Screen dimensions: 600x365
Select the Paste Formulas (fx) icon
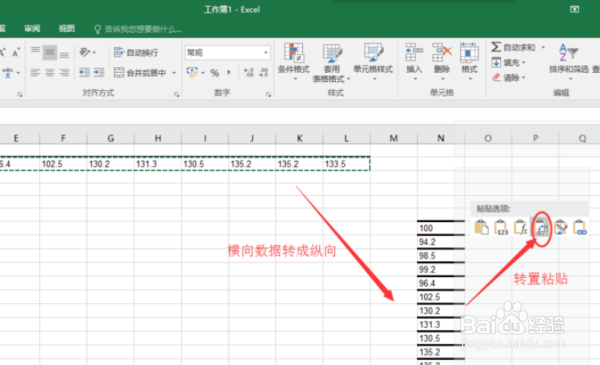click(521, 227)
